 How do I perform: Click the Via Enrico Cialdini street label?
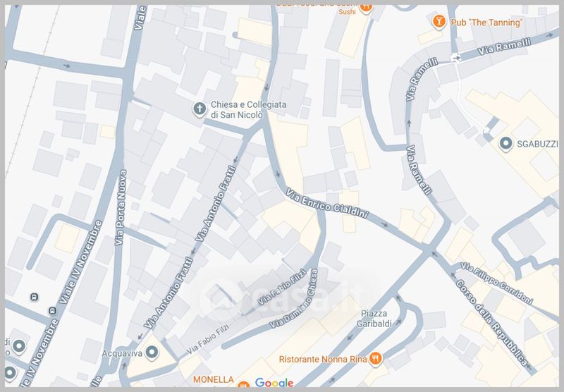point(328,204)
